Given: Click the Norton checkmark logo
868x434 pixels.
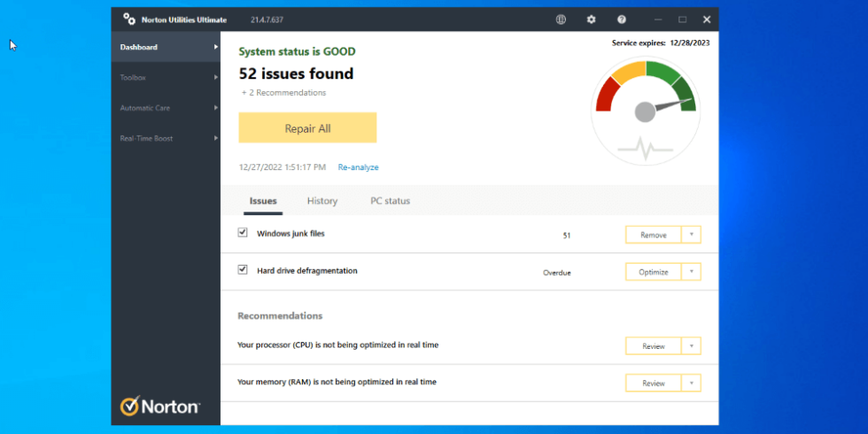Looking at the screenshot, I should (129, 406).
